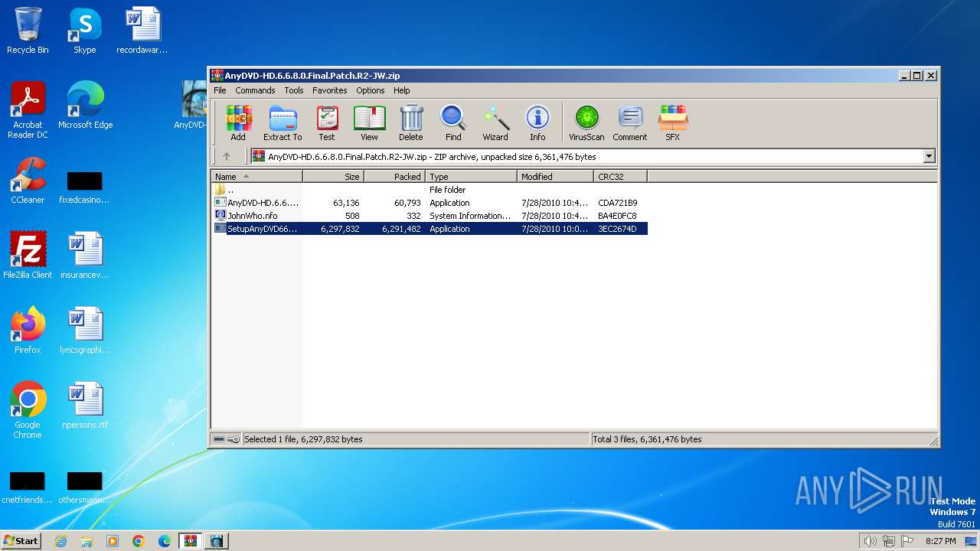
Task: Open the File menu
Action: (x=220, y=90)
